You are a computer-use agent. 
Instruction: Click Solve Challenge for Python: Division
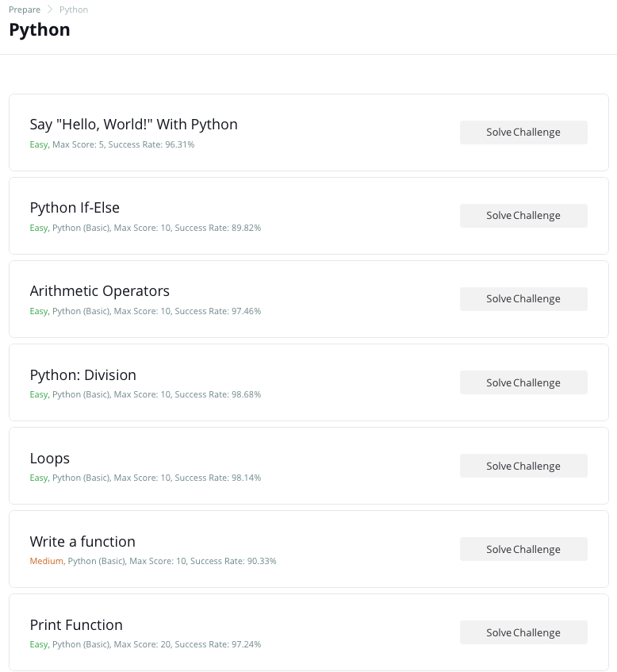tap(523, 382)
